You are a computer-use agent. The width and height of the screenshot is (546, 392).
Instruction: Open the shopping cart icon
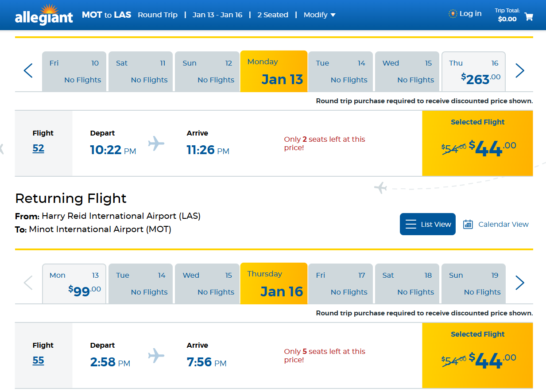[529, 17]
